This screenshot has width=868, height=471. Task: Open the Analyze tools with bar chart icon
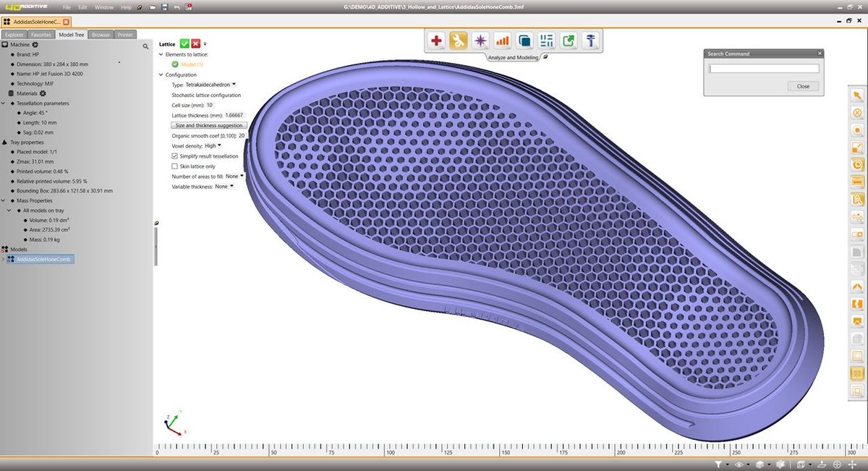[x=502, y=41]
